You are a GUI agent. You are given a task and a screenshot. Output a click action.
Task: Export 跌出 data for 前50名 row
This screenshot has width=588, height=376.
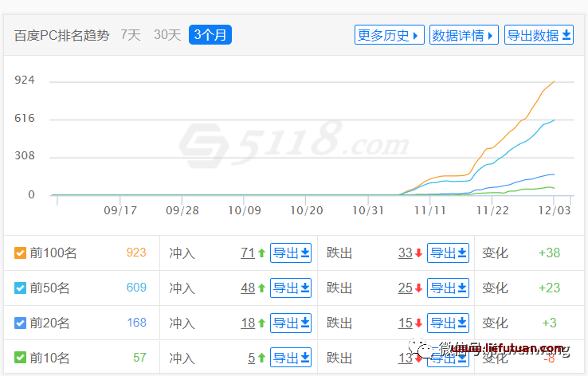pos(448,288)
